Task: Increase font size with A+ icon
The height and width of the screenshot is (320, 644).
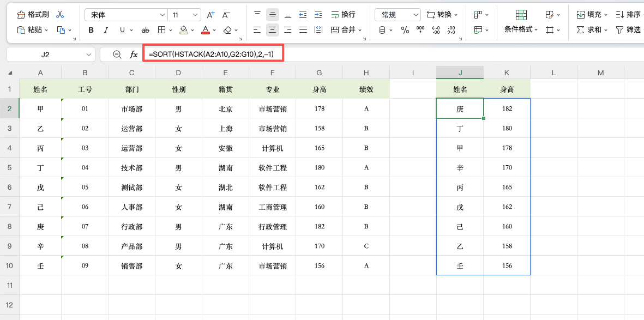Action: click(x=210, y=15)
